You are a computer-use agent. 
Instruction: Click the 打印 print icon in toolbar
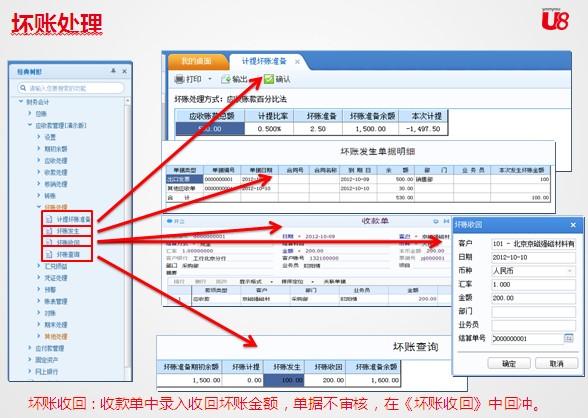coord(180,79)
